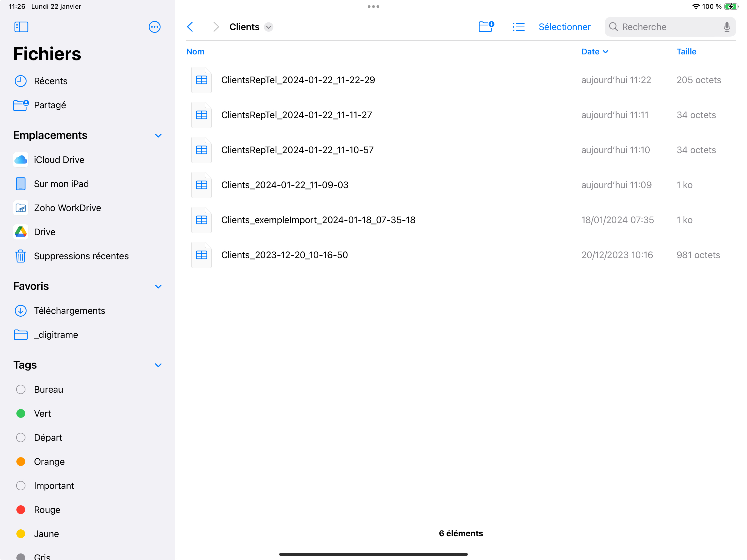Image resolution: width=747 pixels, height=560 pixels.
Task: Click the Téléchargements download icon
Action: point(21,310)
